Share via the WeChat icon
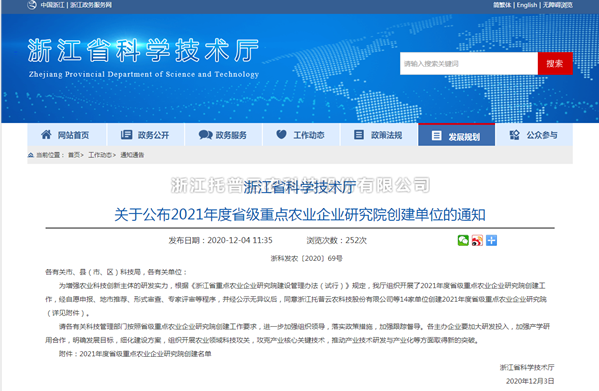Image resolution: width=599 pixels, height=391 pixels. pyautogui.click(x=463, y=240)
